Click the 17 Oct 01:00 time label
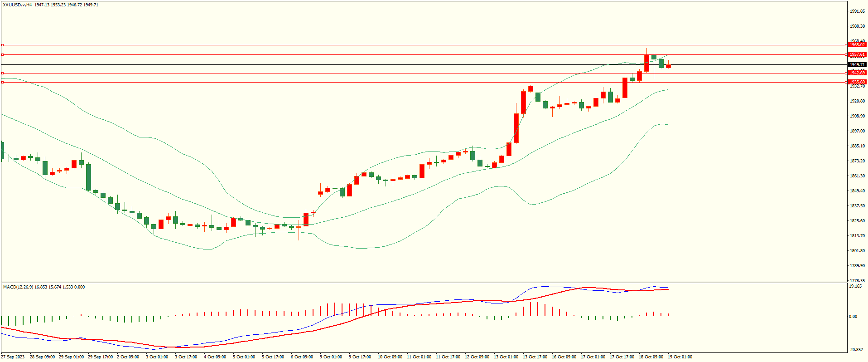Image resolution: width=868 pixels, height=362 pixels. 593,357
